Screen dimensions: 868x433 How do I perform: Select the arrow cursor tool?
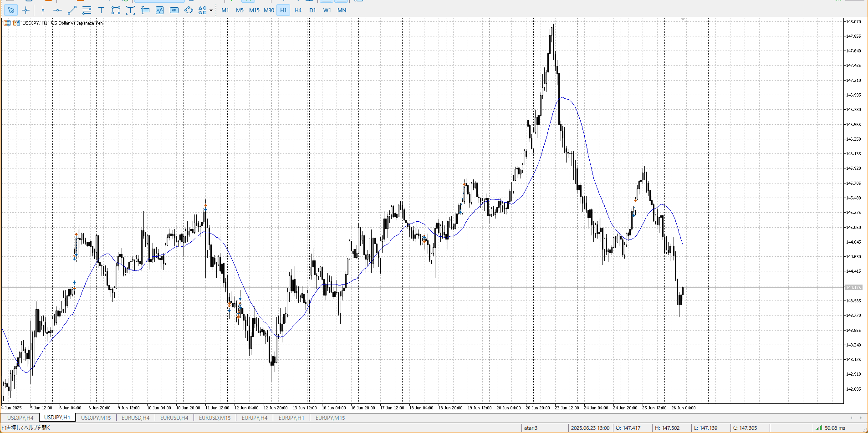coord(11,10)
